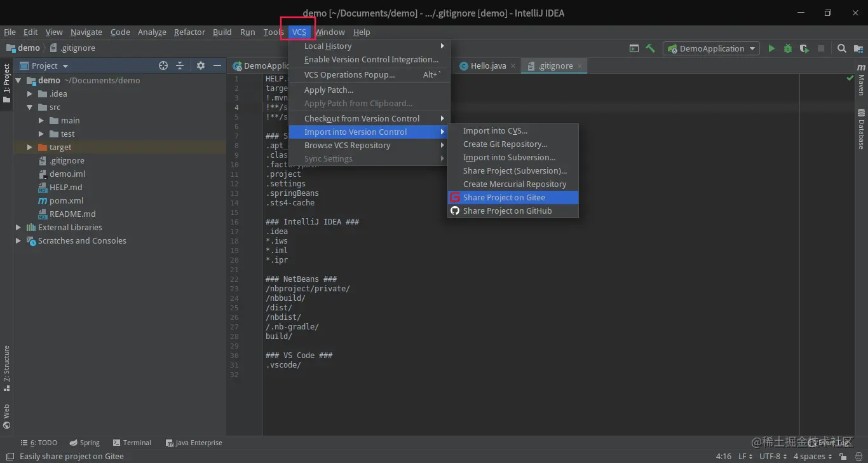Click the Build Project hammer icon
The image size is (868, 463).
(650, 48)
